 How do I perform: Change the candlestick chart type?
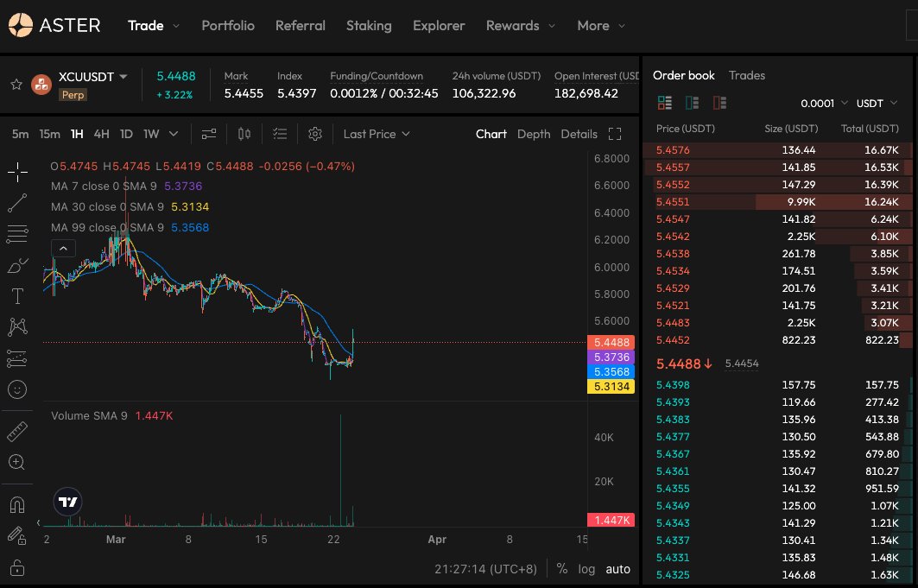244,134
